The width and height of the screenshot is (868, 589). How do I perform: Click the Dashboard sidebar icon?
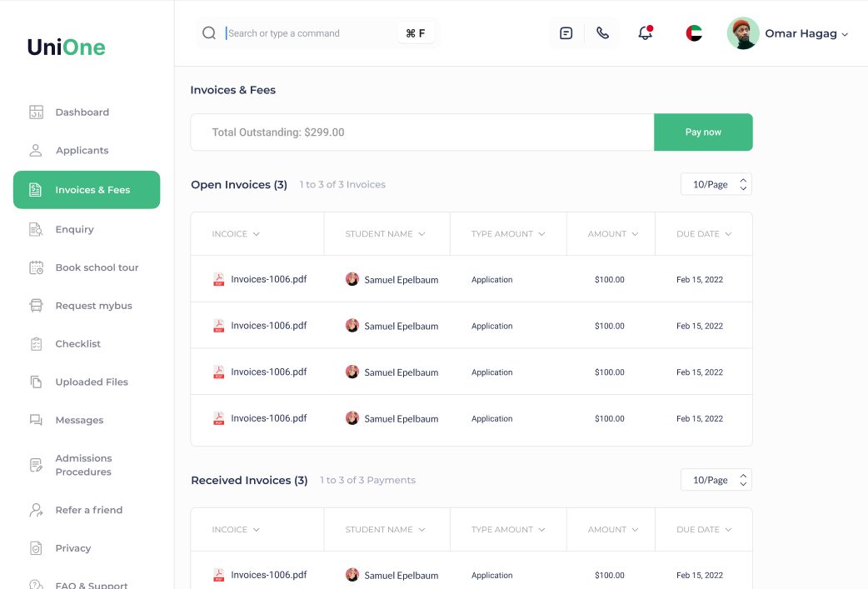pyautogui.click(x=36, y=112)
